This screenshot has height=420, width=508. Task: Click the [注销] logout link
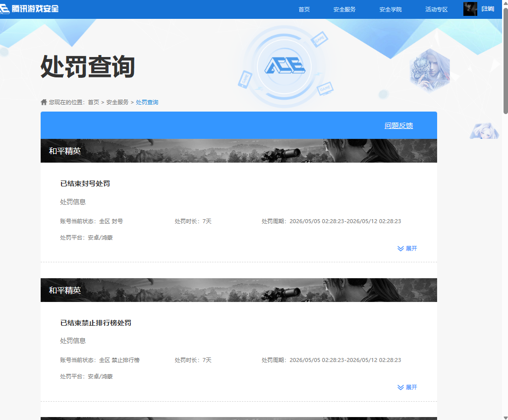(x=488, y=9)
